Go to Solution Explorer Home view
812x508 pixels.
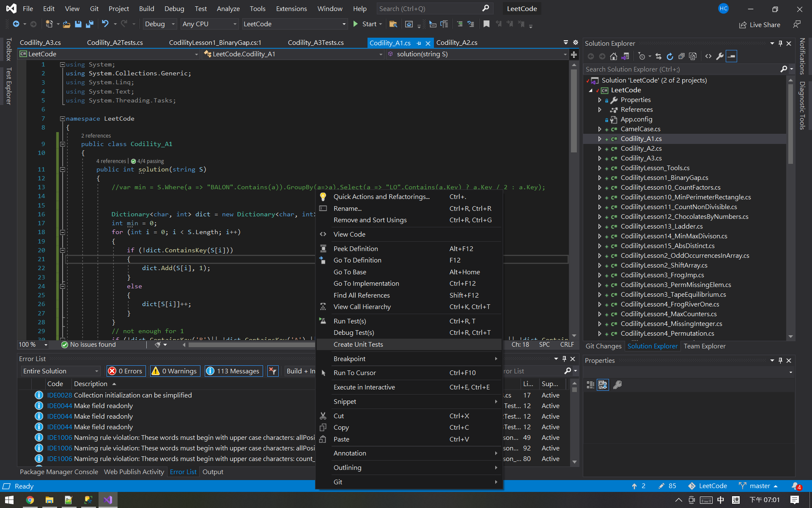pos(613,56)
